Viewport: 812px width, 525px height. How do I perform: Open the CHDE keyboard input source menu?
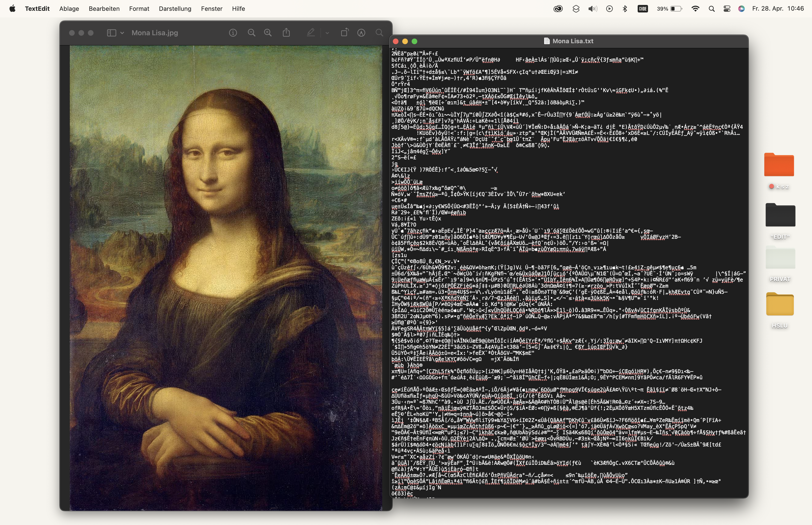643,9
